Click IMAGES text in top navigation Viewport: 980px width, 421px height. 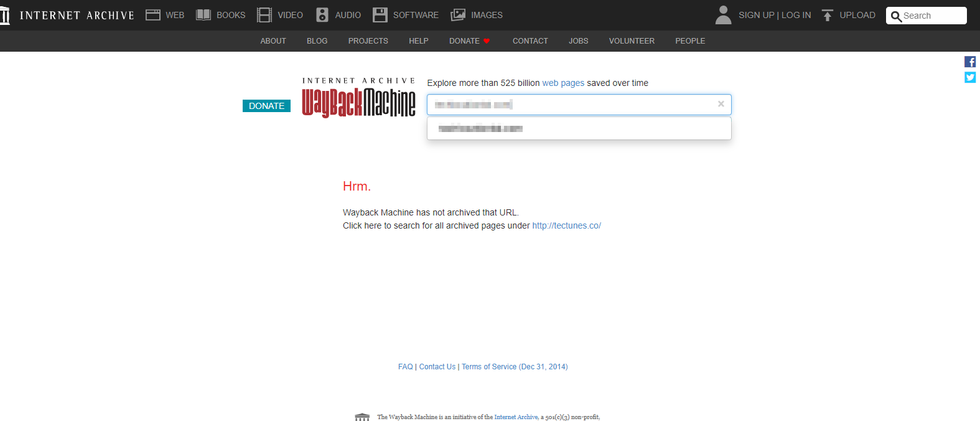[487, 15]
